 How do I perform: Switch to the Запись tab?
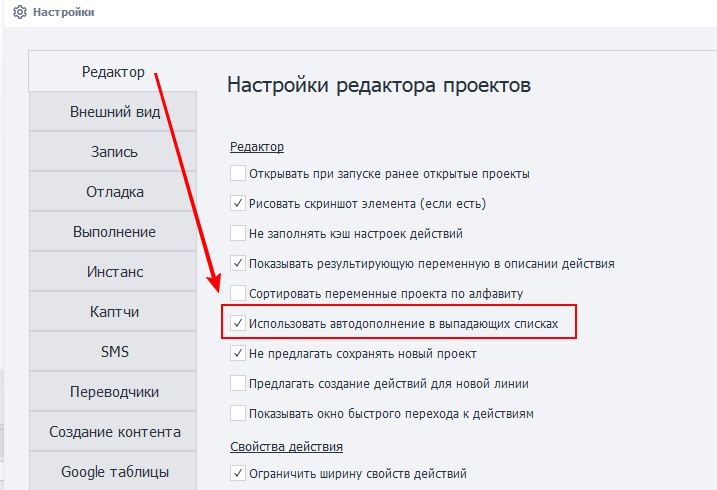(x=113, y=152)
